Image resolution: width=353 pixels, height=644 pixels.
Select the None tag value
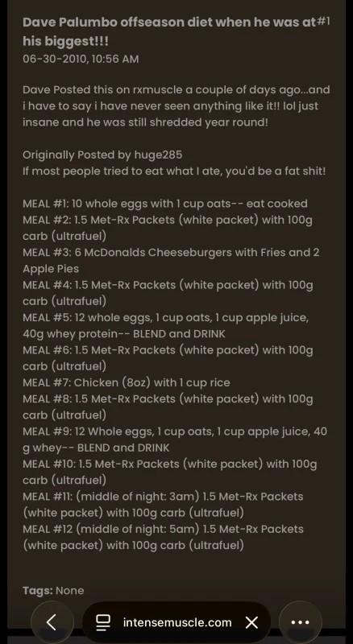tap(70, 591)
